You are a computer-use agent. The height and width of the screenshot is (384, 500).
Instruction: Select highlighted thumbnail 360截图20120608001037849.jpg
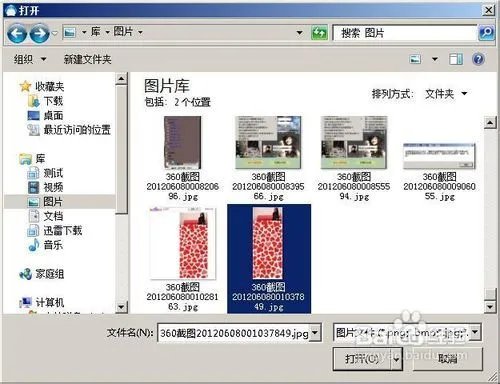[x=269, y=259]
